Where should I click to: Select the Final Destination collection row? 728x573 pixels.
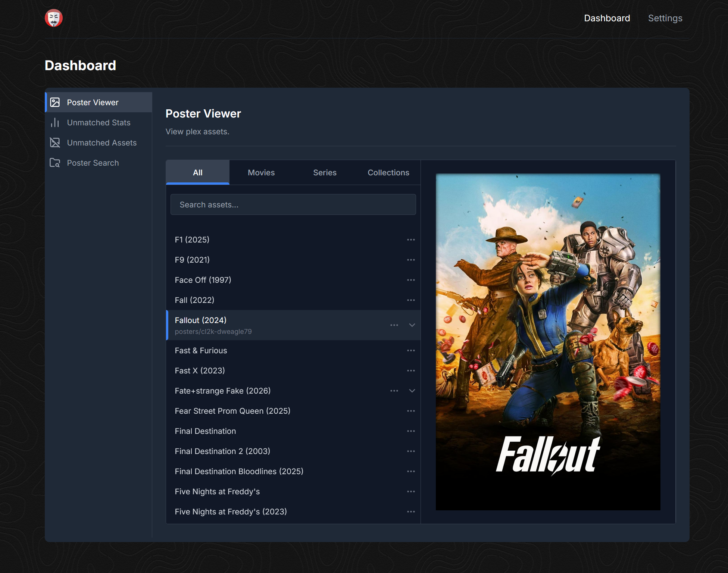coord(293,431)
